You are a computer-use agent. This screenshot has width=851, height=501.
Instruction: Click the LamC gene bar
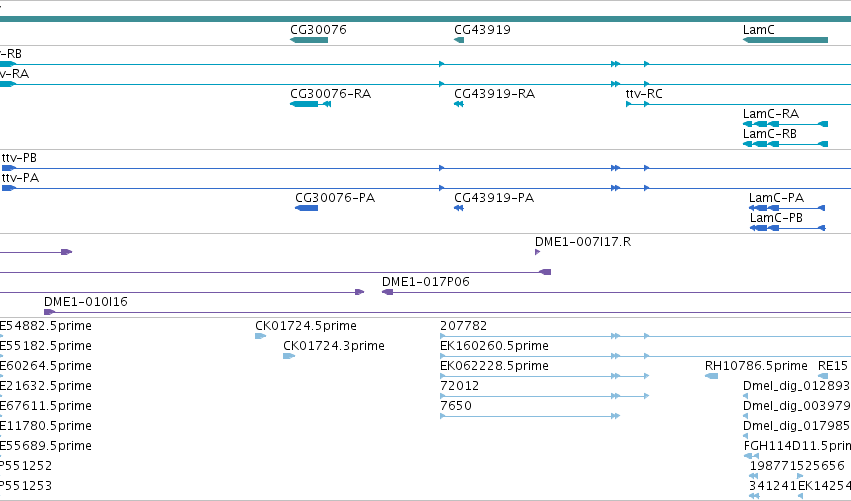point(785,40)
